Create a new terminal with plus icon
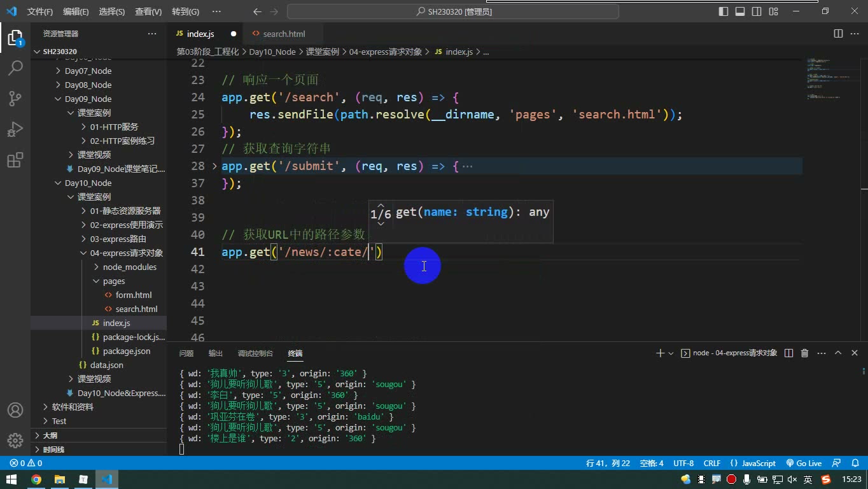 coord(660,353)
